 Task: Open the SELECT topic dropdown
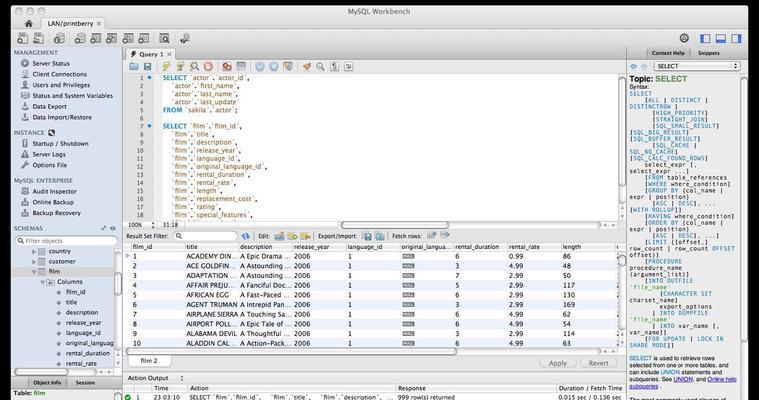[697, 66]
